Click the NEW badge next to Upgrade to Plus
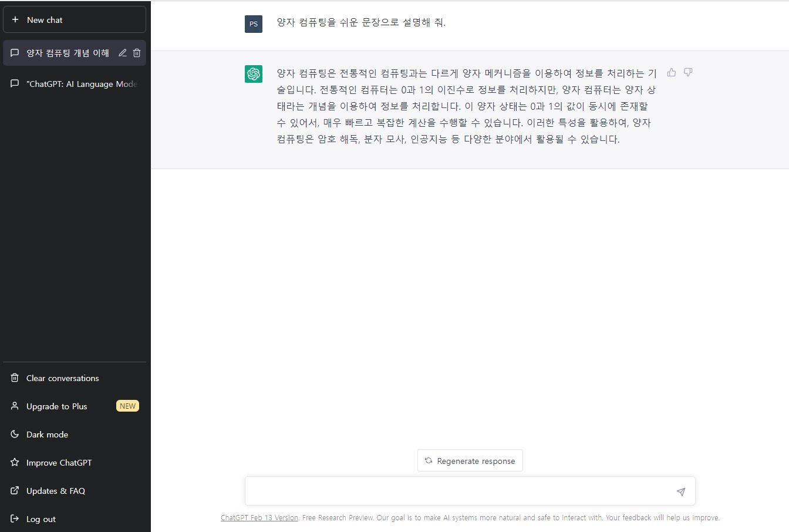 click(x=127, y=405)
